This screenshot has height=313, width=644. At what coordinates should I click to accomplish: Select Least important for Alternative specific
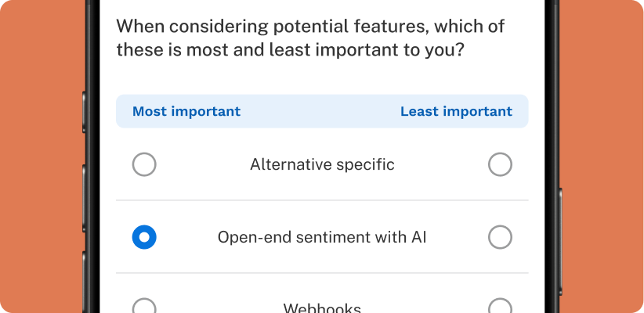pyautogui.click(x=500, y=164)
